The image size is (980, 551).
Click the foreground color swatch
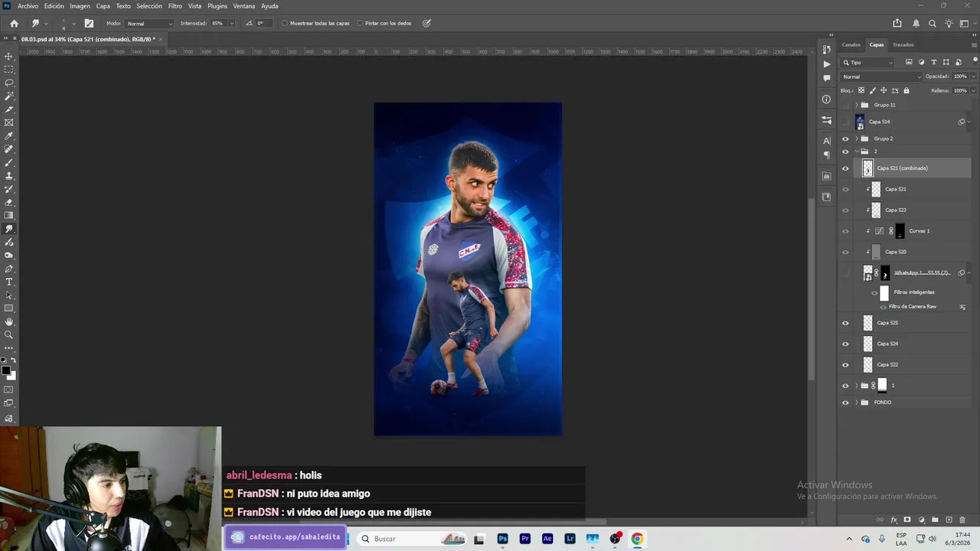click(x=6, y=370)
